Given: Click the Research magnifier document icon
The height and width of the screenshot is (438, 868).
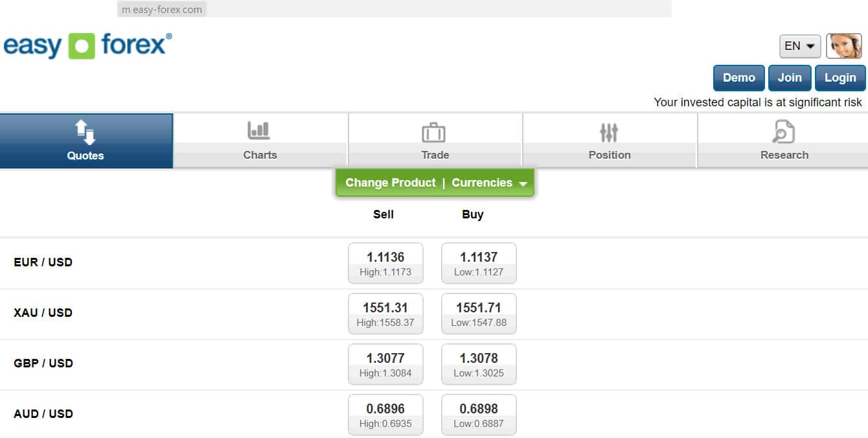Looking at the screenshot, I should (x=784, y=132).
